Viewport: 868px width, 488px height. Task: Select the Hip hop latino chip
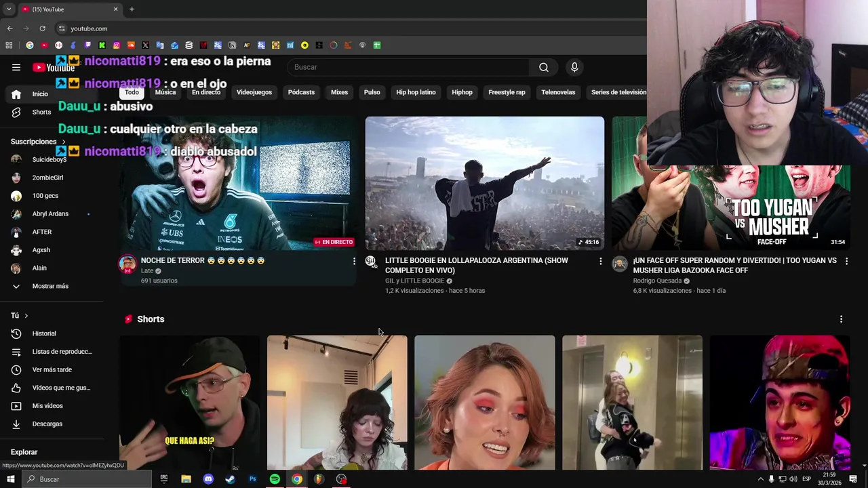pyautogui.click(x=416, y=92)
